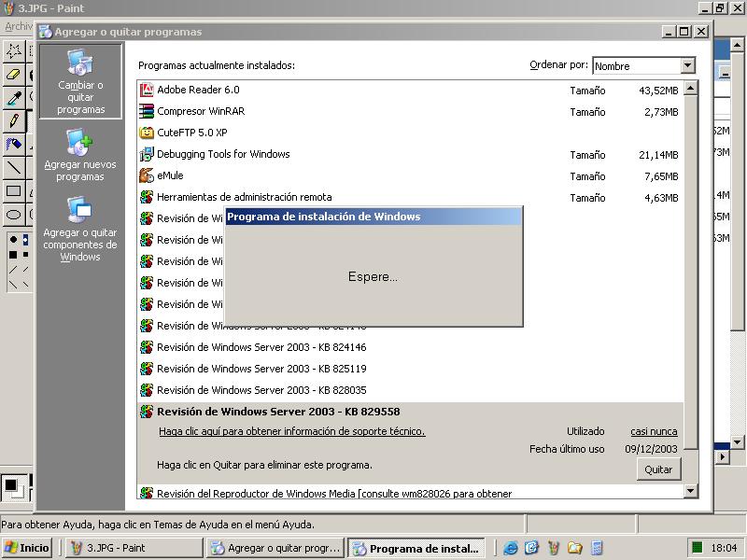Click the eMule donkey icon
Viewport: 747px width, 560px height.
tap(147, 175)
